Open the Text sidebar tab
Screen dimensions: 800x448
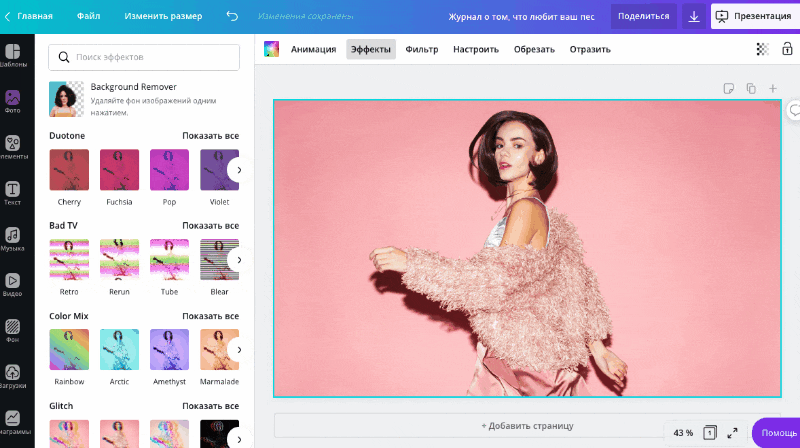[13, 193]
